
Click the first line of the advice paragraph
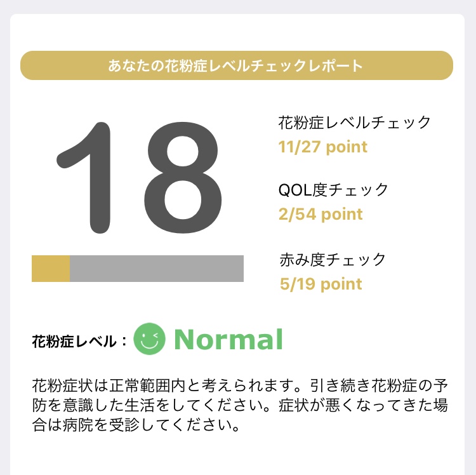tap(240, 385)
